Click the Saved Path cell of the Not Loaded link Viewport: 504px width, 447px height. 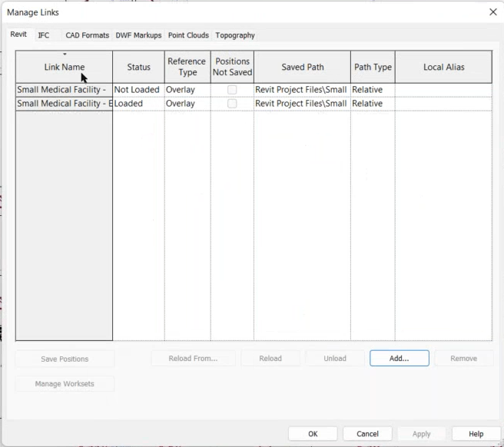[x=302, y=90]
